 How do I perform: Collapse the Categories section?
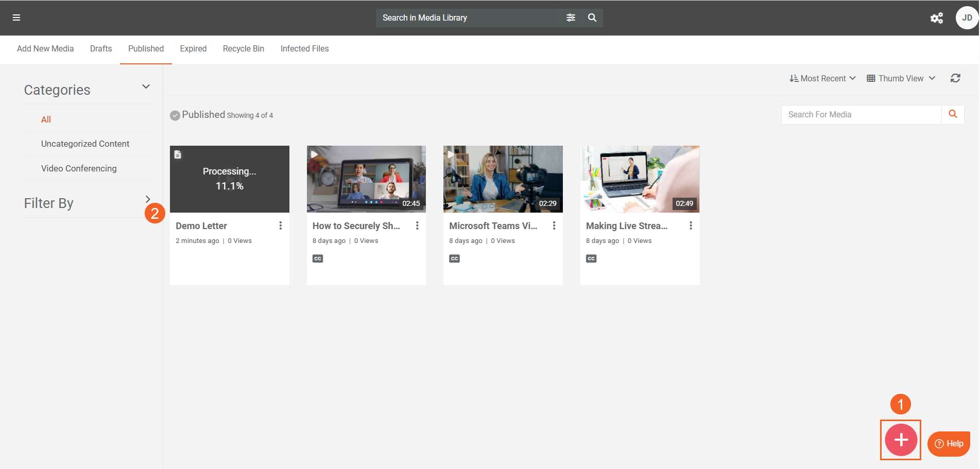click(x=146, y=86)
